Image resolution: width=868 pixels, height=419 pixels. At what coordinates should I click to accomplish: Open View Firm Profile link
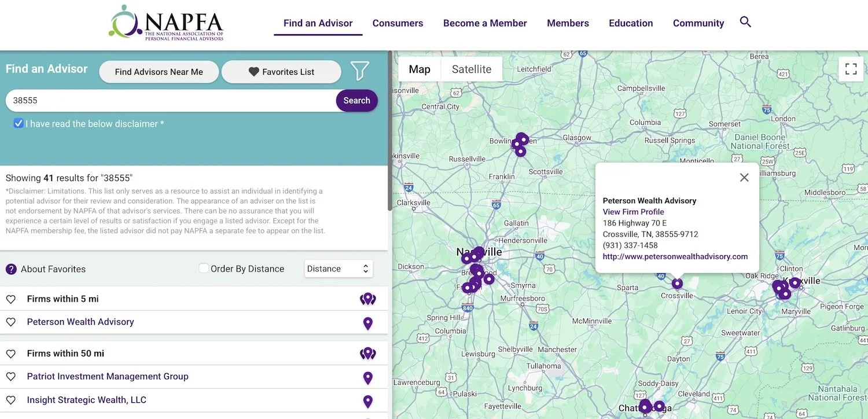(x=633, y=212)
